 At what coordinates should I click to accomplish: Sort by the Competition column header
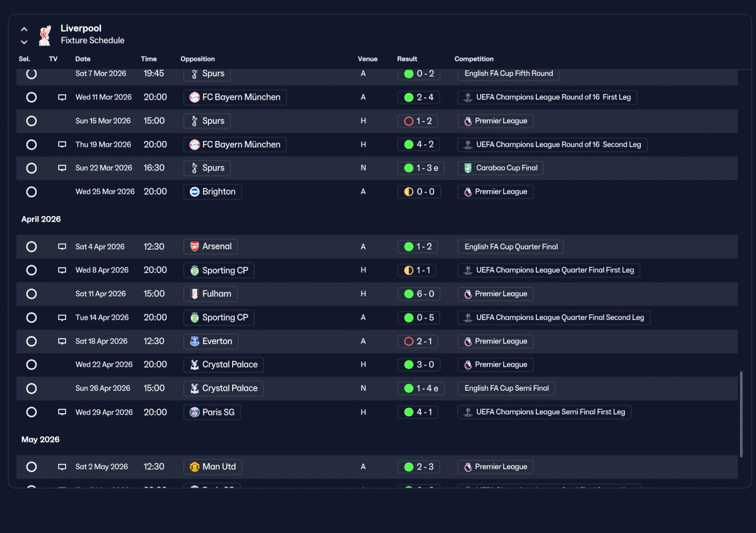pyautogui.click(x=474, y=59)
